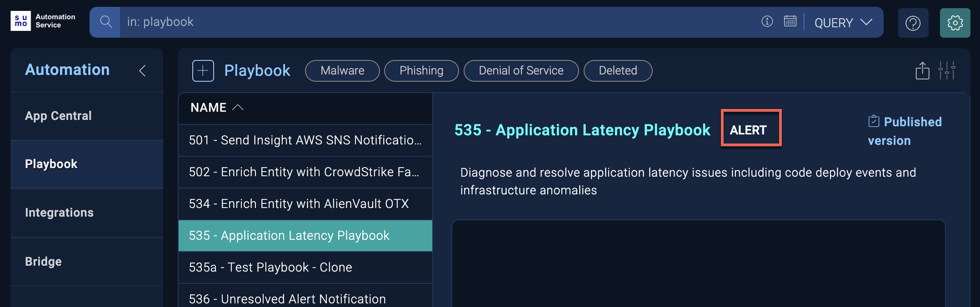
Task: Open the search info icon
Action: 767,21
